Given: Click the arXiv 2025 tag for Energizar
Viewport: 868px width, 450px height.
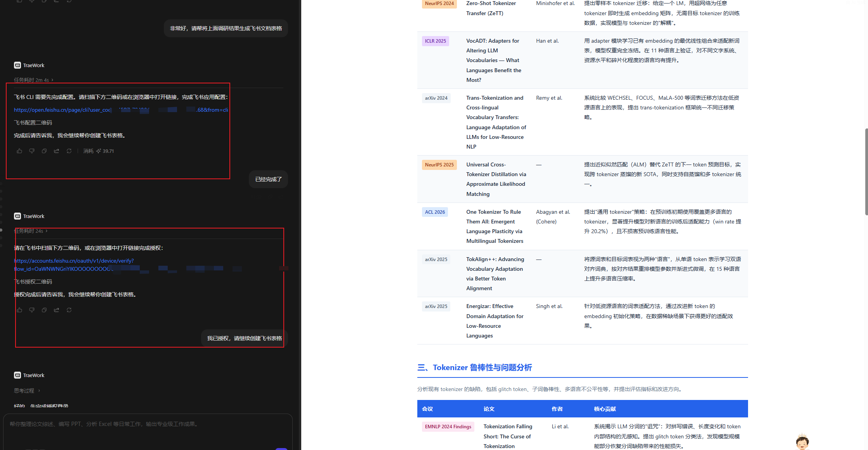Looking at the screenshot, I should pos(436,306).
